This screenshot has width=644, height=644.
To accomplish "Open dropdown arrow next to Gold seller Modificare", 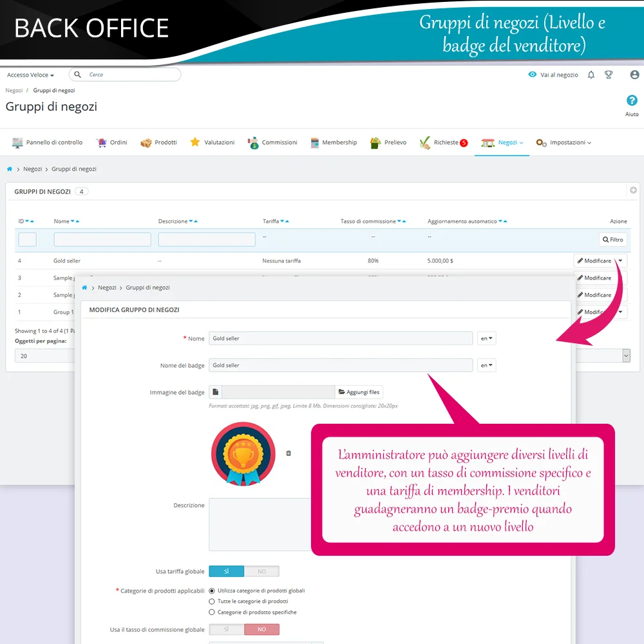I will (621, 261).
